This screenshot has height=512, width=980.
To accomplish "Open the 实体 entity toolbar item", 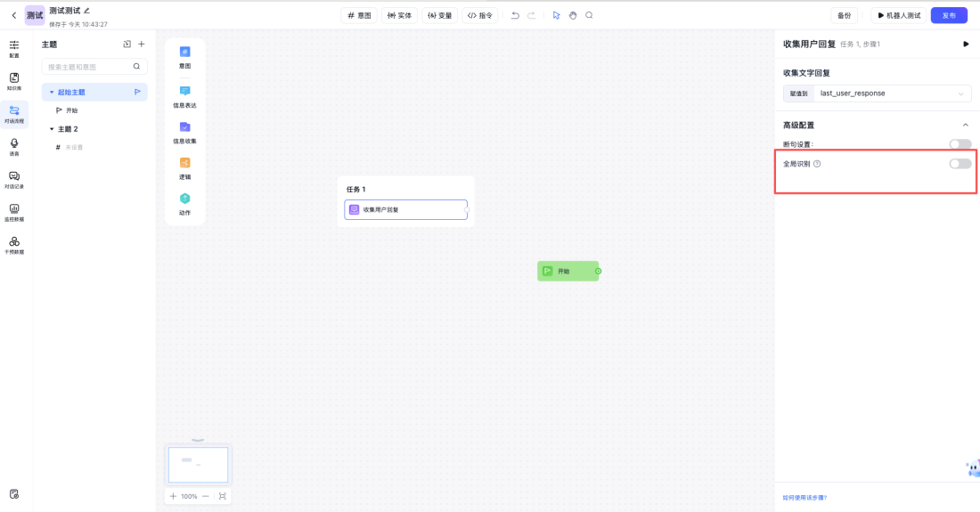I will click(x=399, y=15).
